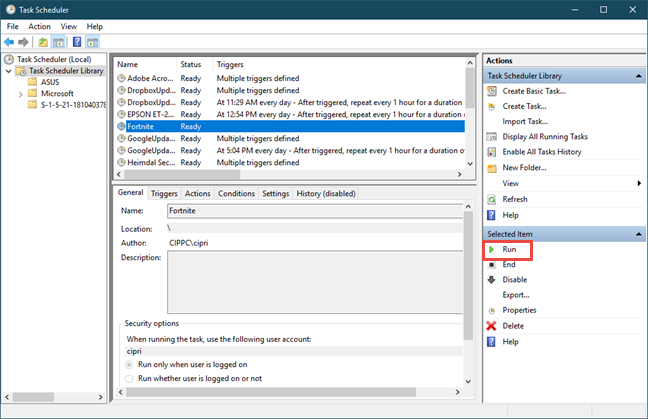Click the Create Basic Task icon
Screen dimensions: 648x419
491,91
